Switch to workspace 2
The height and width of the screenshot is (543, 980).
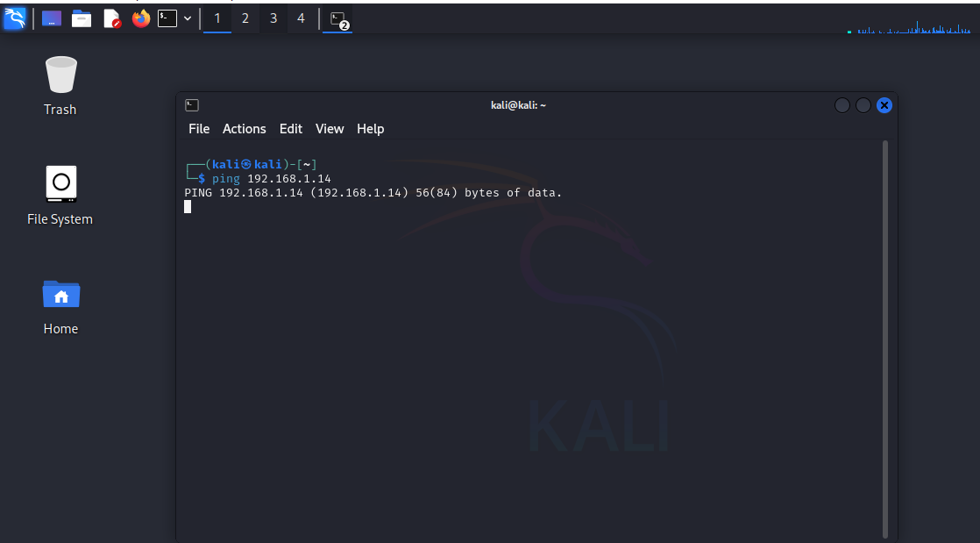coord(245,18)
